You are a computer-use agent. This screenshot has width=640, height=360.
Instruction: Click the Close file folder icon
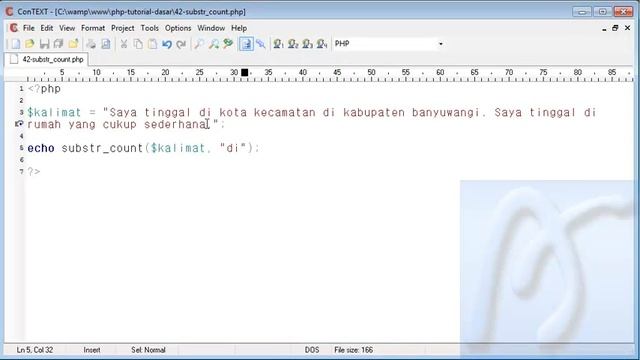coord(73,44)
